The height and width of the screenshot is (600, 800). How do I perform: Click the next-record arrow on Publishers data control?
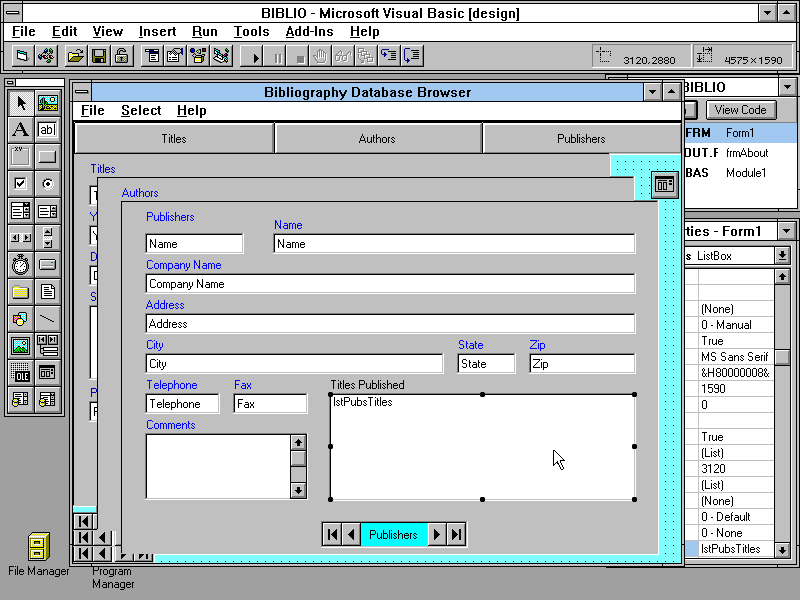tap(437, 535)
